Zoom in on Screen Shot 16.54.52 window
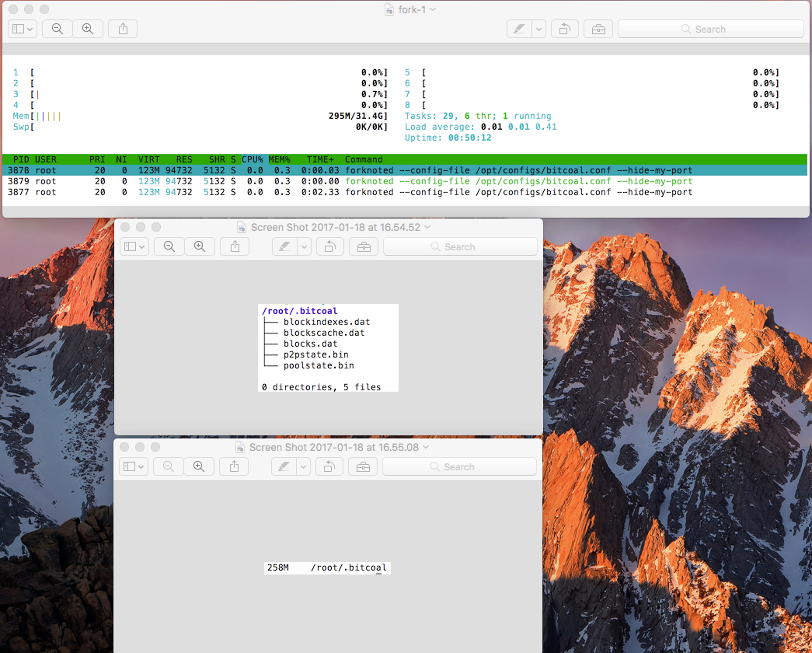 pyautogui.click(x=200, y=246)
